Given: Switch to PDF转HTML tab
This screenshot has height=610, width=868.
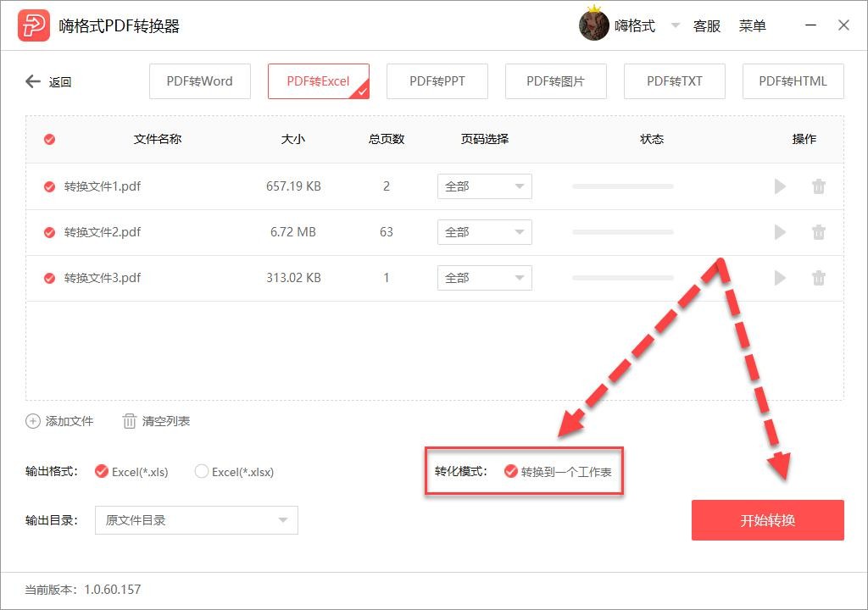Looking at the screenshot, I should tap(793, 81).
